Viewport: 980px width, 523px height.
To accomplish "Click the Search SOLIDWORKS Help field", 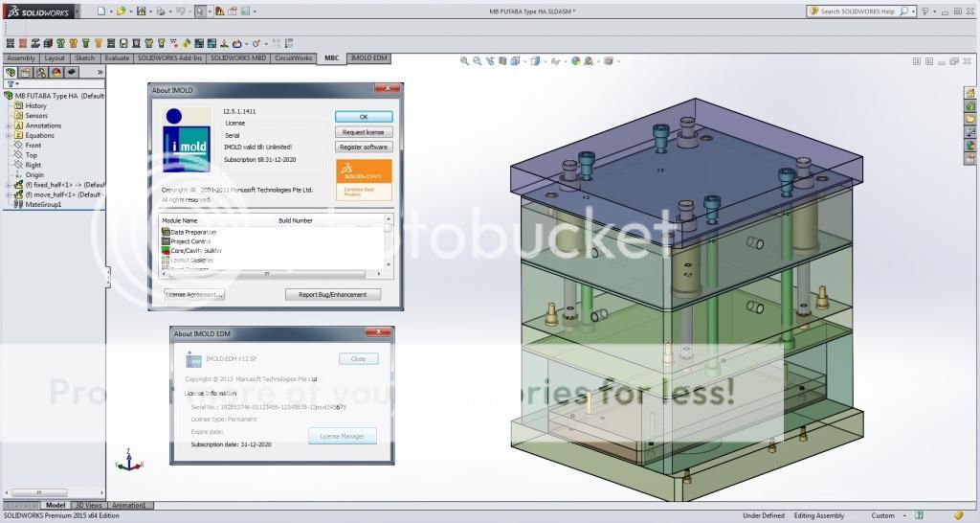I will pos(861,11).
